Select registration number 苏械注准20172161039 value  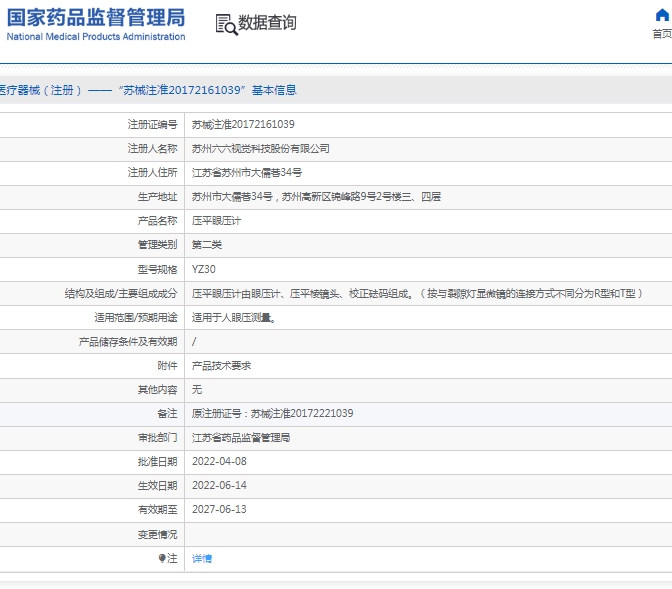(x=243, y=124)
